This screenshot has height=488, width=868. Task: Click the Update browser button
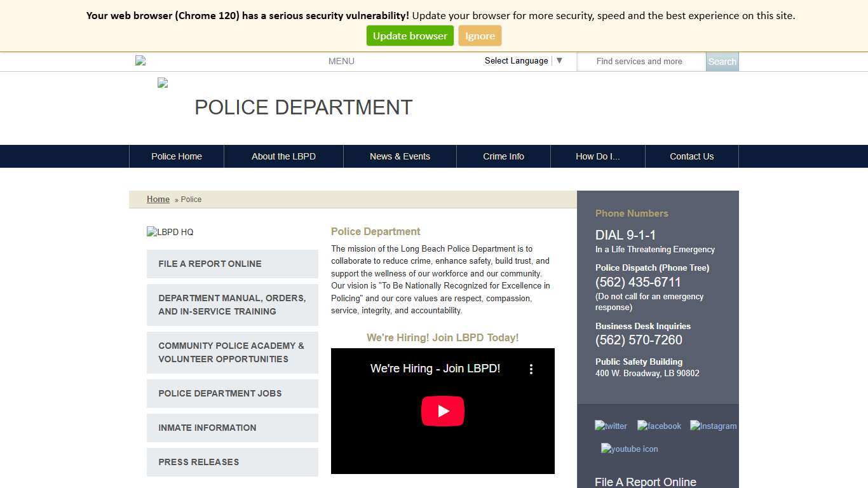pyautogui.click(x=409, y=36)
